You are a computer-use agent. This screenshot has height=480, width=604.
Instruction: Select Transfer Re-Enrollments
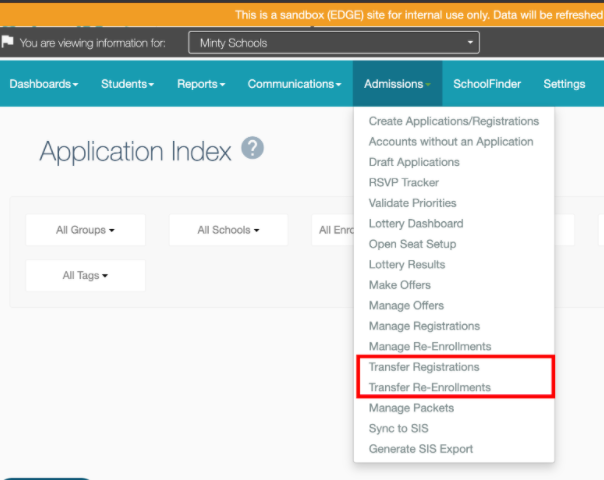click(430, 387)
